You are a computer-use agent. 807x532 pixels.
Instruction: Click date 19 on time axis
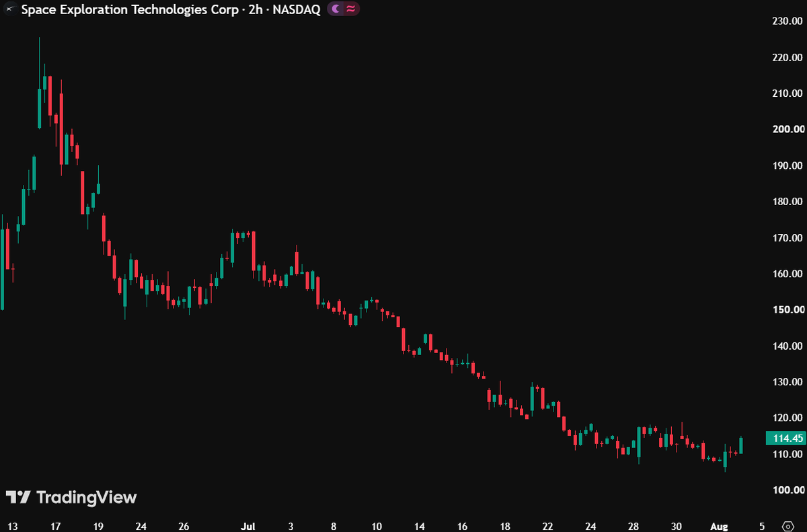pyautogui.click(x=98, y=526)
